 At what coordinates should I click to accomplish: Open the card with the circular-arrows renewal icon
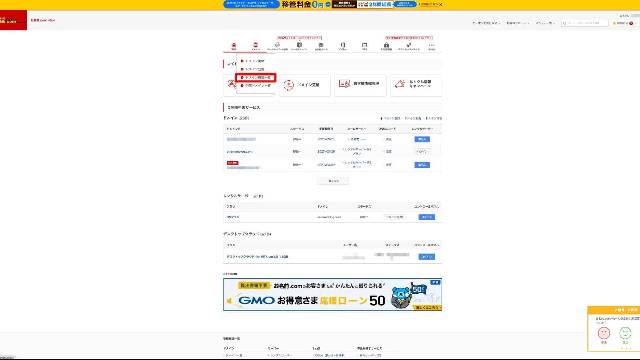pyautogui.click(x=304, y=85)
